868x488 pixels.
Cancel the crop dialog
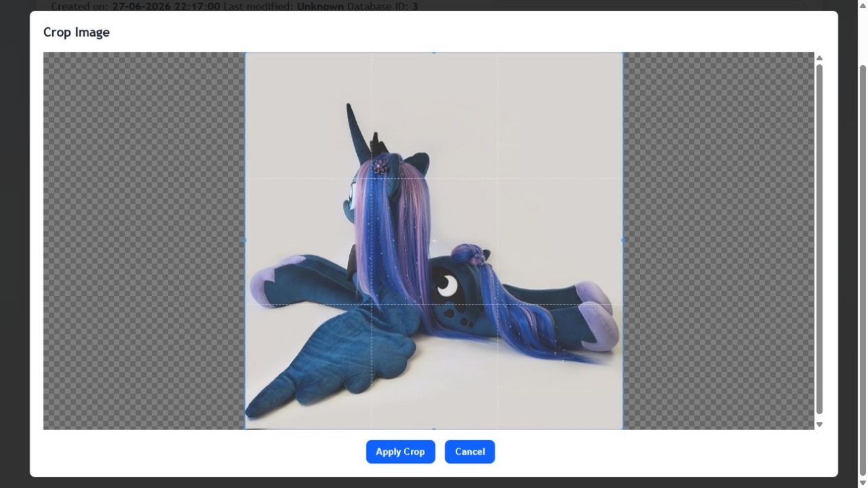point(470,452)
